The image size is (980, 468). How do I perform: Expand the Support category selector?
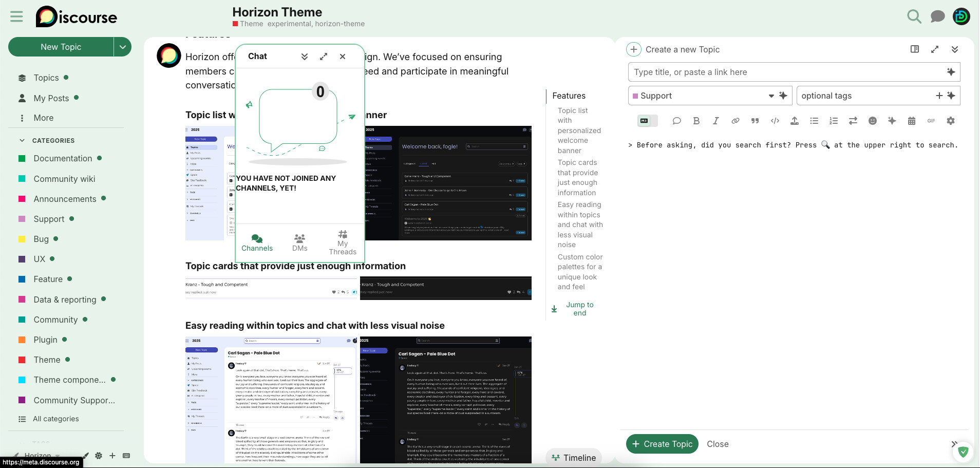[770, 96]
